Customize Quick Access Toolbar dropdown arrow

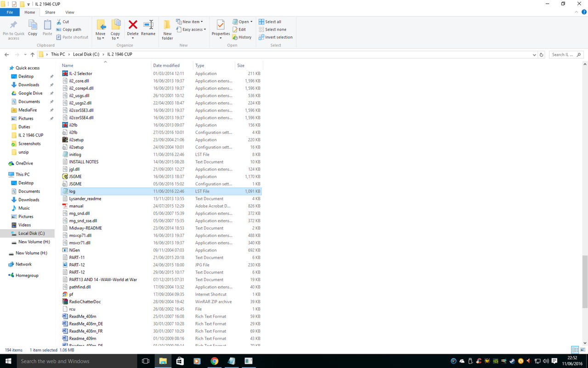pyautogui.click(x=28, y=4)
